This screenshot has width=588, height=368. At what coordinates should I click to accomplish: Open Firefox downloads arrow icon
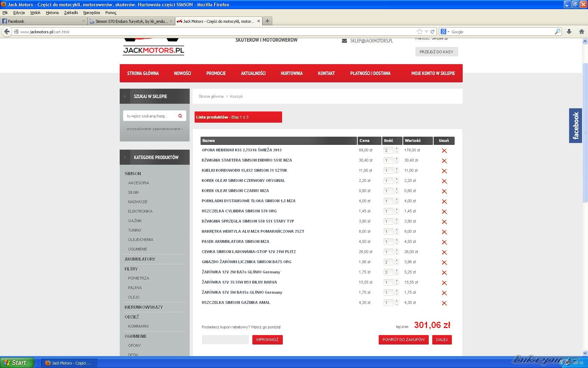(x=569, y=32)
